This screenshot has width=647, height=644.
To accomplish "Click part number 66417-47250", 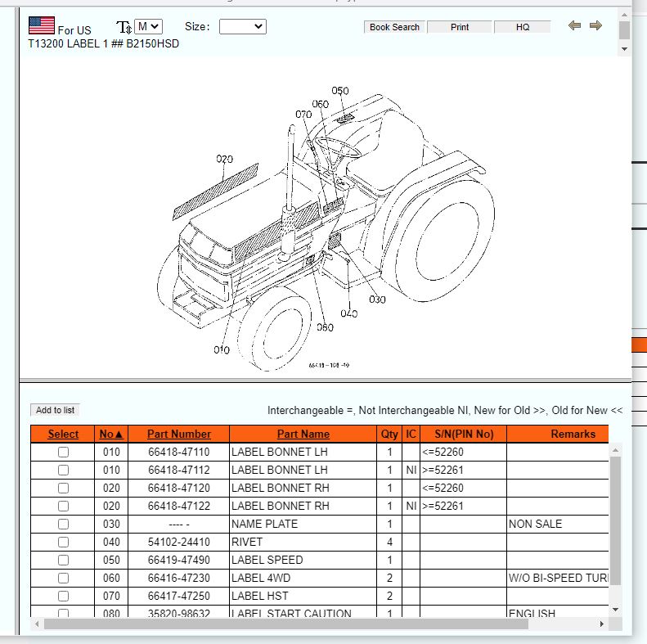I will point(179,596).
